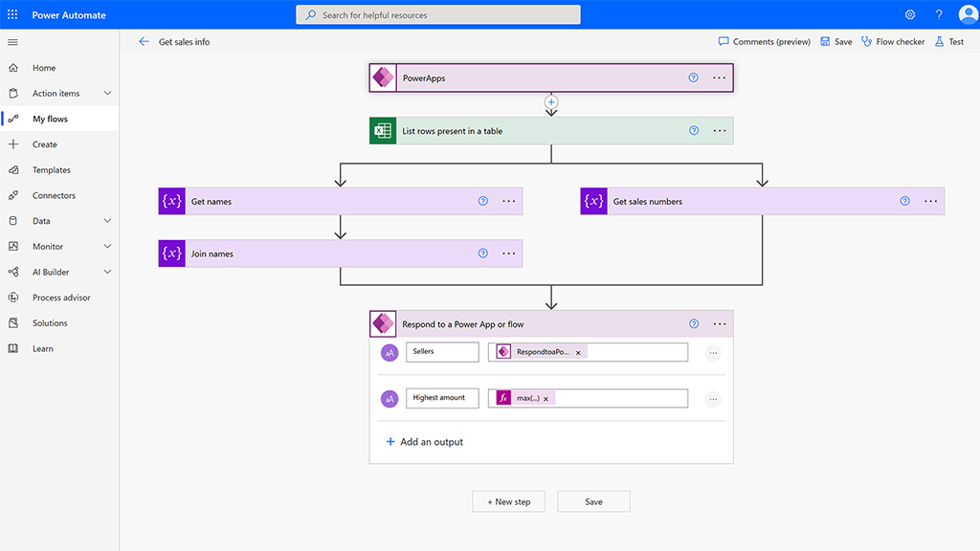The height and width of the screenshot is (551, 980).
Task: Open the help question mark in header
Action: (939, 14)
